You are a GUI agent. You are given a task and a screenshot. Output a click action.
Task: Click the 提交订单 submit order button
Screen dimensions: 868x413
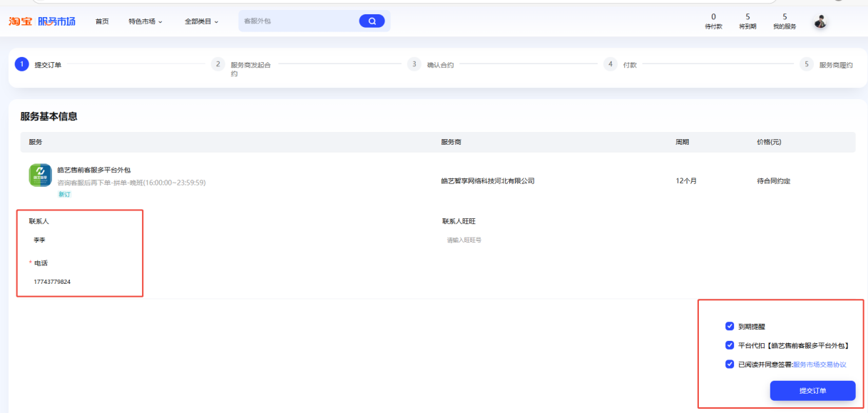point(812,390)
